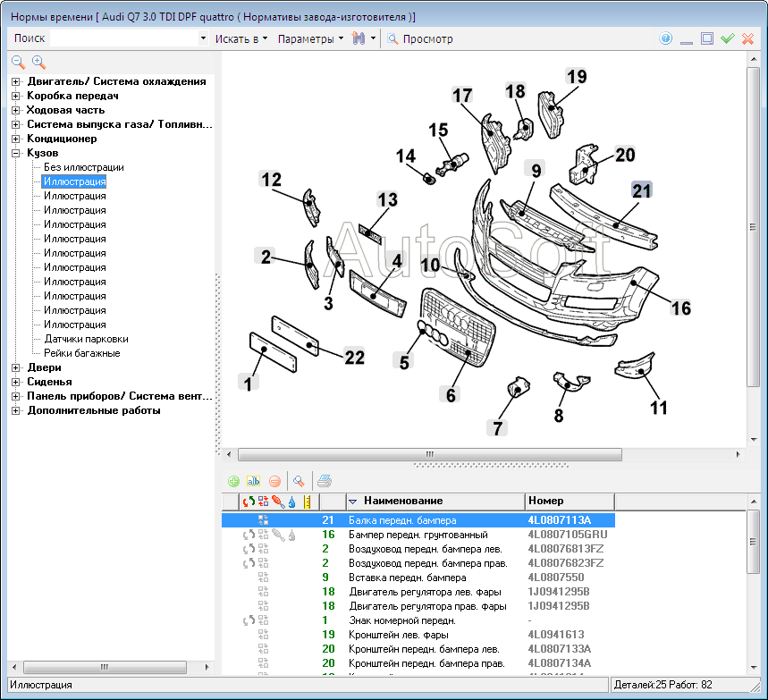768x700 pixels.
Task: Click the binoculars find icon
Action: click(359, 38)
